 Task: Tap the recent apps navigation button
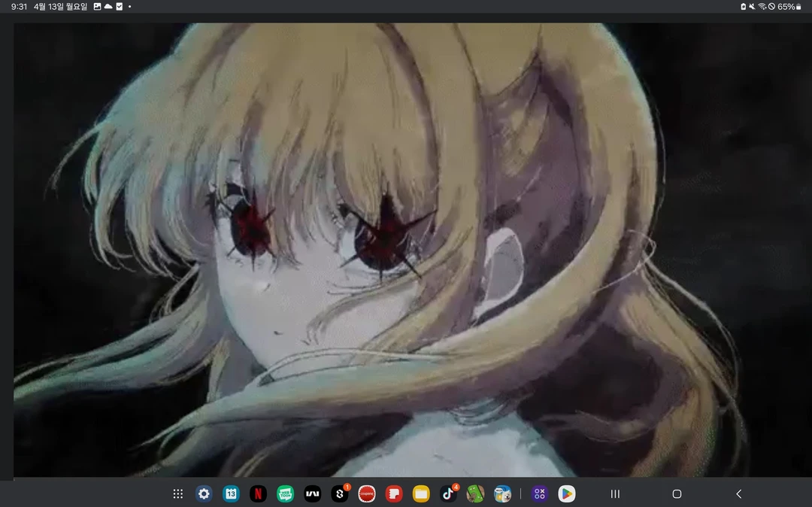pyautogui.click(x=615, y=494)
